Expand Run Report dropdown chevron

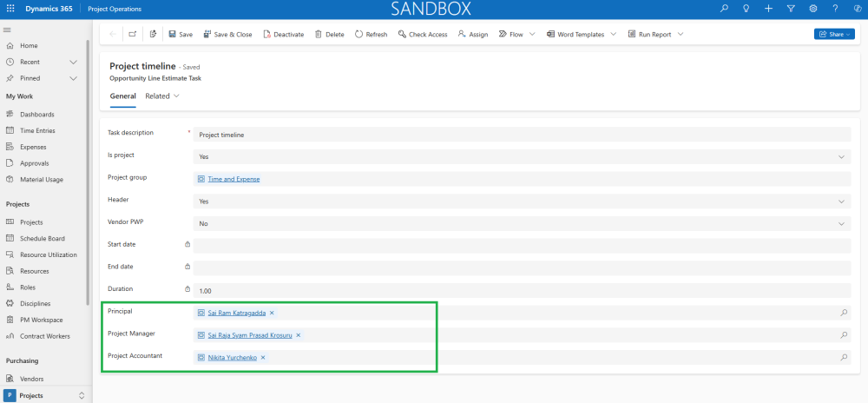681,35
